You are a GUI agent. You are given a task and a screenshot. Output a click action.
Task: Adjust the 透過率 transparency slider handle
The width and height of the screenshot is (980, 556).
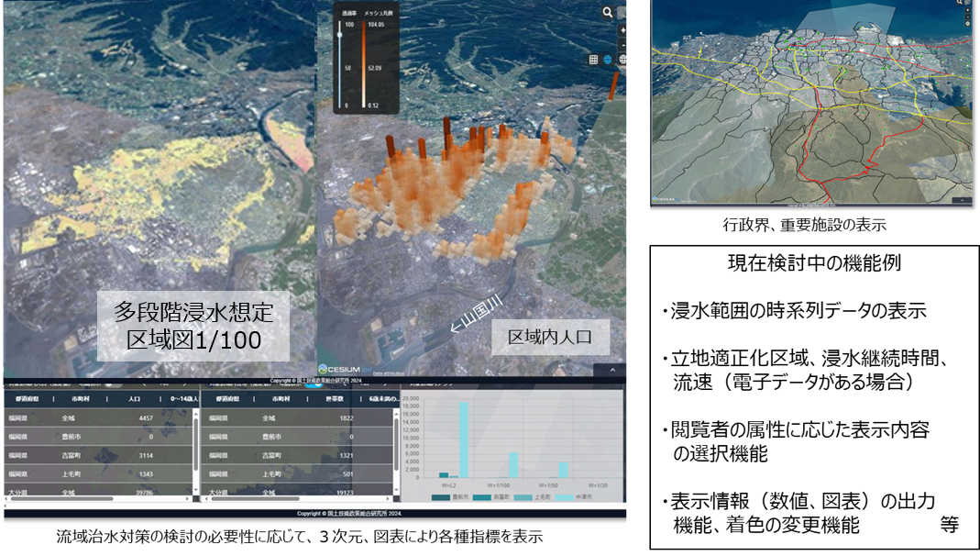coord(340,34)
